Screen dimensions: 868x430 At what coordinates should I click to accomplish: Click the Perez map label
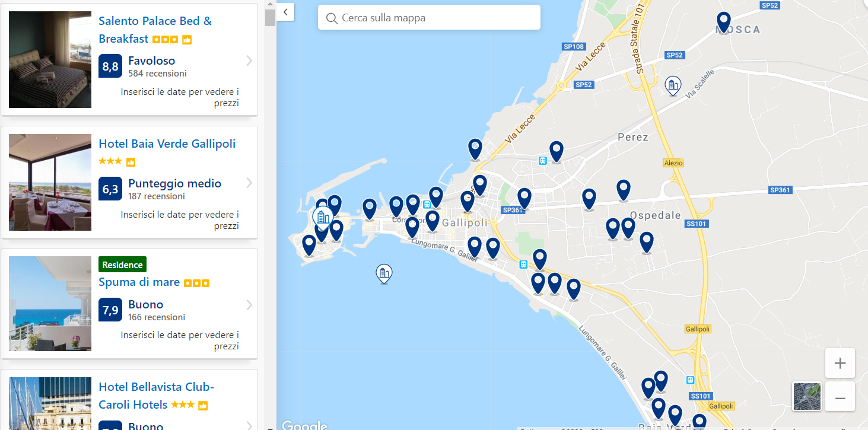[633, 137]
